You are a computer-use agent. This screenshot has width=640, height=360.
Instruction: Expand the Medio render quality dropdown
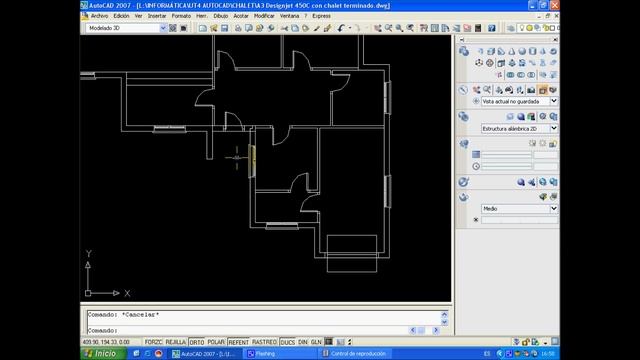click(x=554, y=209)
